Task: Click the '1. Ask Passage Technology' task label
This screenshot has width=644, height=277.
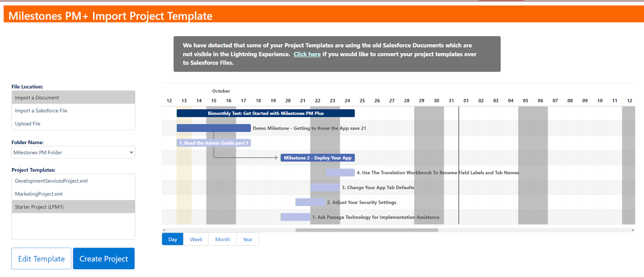Action: (376, 217)
